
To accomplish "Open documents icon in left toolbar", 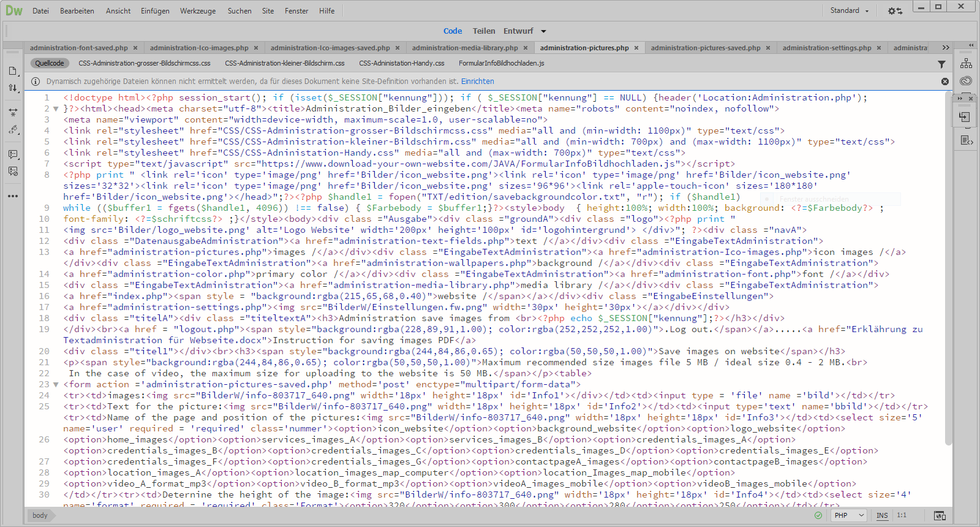I will [13, 71].
